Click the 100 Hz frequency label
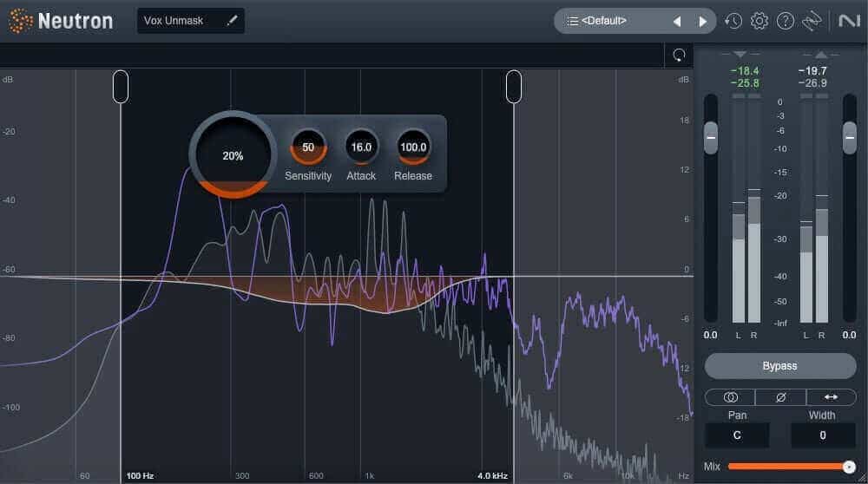868x484 pixels. coord(140,475)
